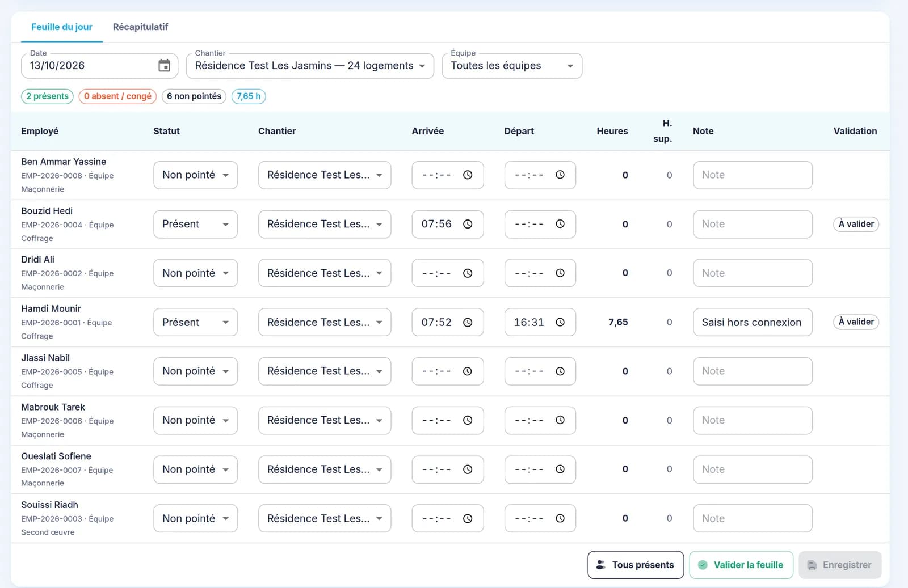Viewport: 908px width, 588px height.
Task: Click clock icon in Ben Ammar Yassine's departure field
Action: [x=560, y=175]
